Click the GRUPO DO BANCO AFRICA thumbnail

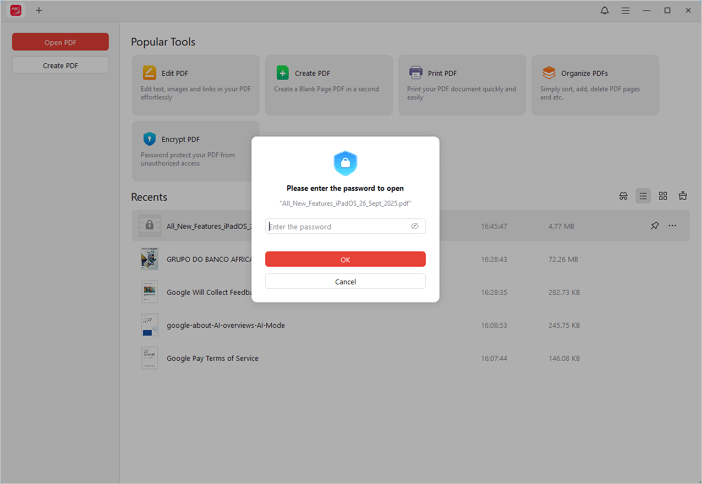[150, 259]
